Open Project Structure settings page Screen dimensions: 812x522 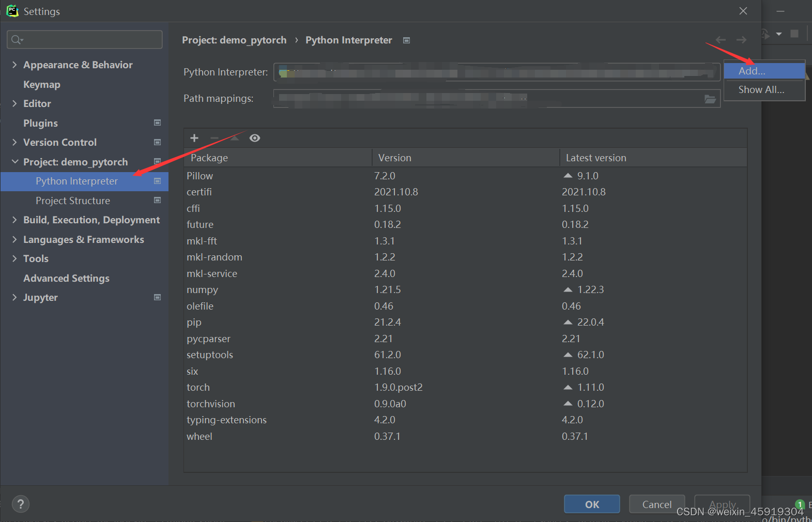click(x=73, y=201)
